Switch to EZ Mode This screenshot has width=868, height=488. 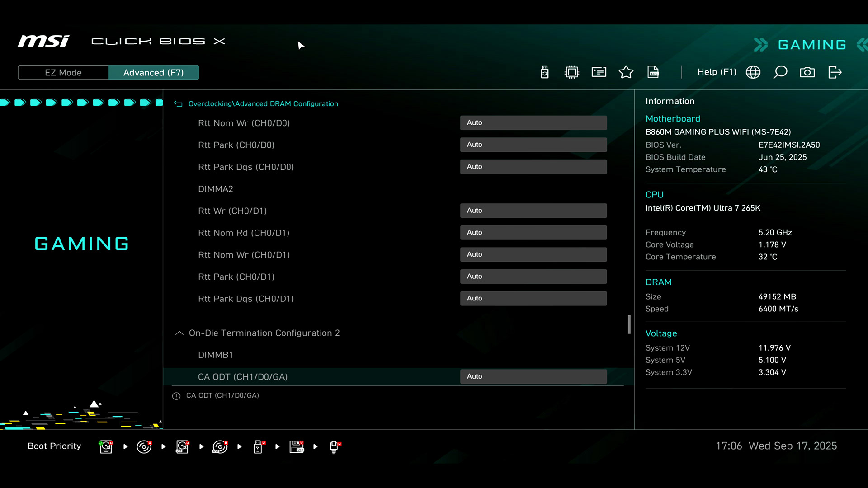(x=63, y=73)
